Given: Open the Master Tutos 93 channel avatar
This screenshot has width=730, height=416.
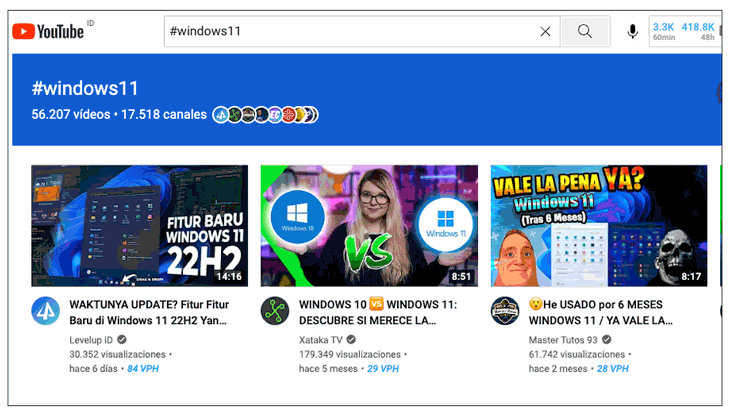Looking at the screenshot, I should click(x=505, y=311).
